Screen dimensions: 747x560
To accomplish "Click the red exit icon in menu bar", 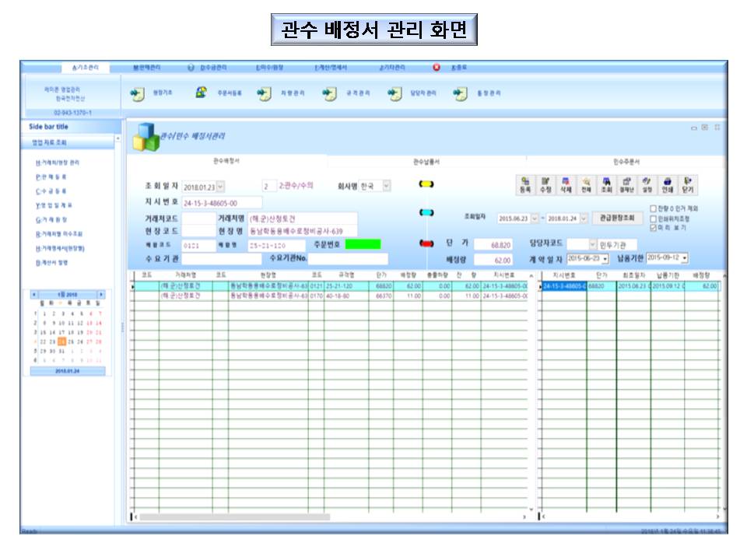I will coord(437,68).
